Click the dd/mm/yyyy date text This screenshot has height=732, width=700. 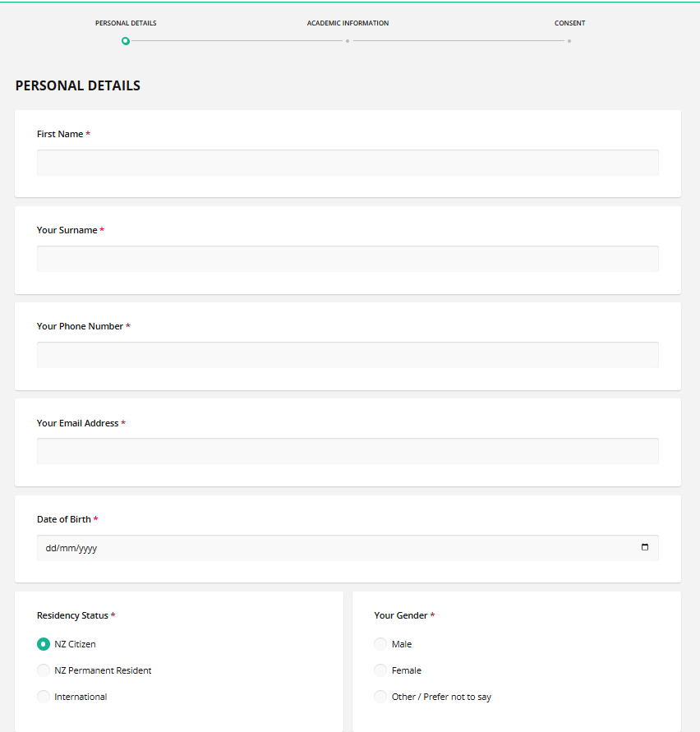click(x=71, y=548)
